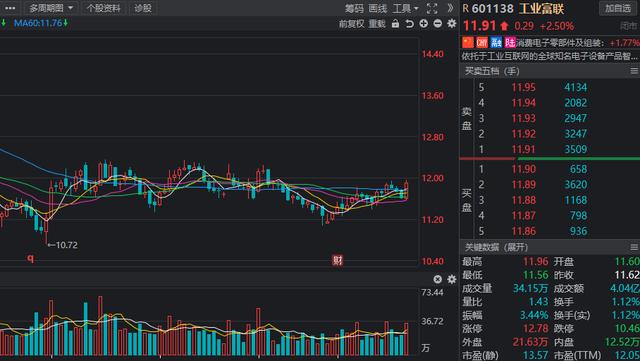Expand the 关键数据 (展开) section
Screen dimensions: 640x361
click(496, 247)
